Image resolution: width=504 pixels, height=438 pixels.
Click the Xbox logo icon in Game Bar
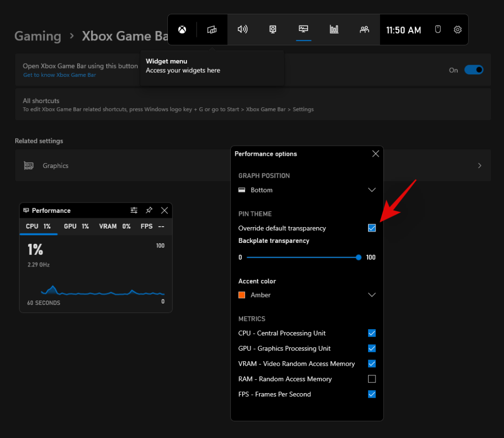pyautogui.click(x=182, y=30)
